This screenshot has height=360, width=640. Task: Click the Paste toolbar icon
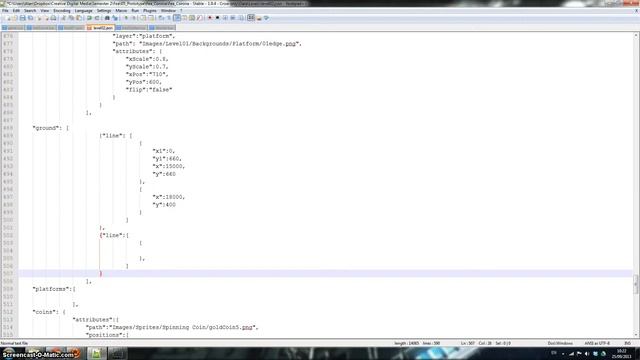(79, 18)
